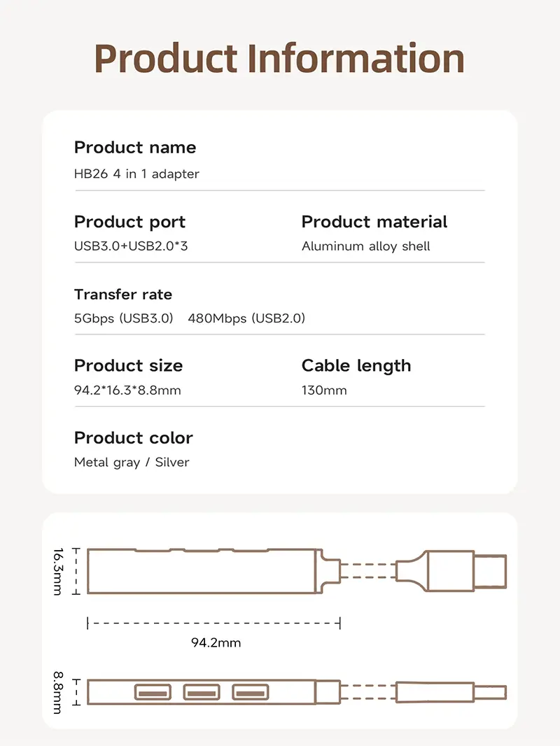The height and width of the screenshot is (746, 560).
Task: Click the HB26 4 in 1 adapter text
Action: [136, 174]
